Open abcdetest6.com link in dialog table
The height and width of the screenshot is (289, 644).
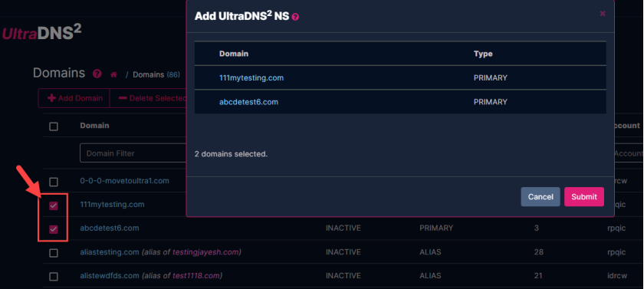[x=249, y=102]
